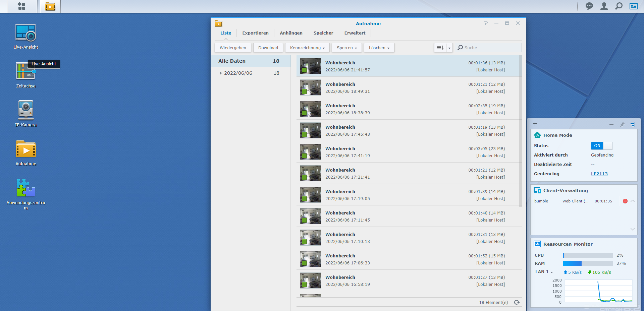
Task: Open the Sperren dropdown
Action: [x=346, y=48]
